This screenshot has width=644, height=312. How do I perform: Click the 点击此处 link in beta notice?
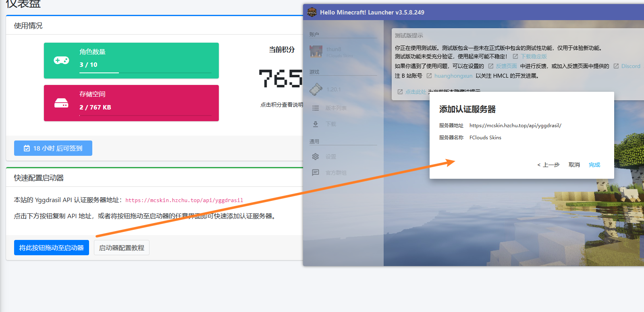[x=415, y=92]
